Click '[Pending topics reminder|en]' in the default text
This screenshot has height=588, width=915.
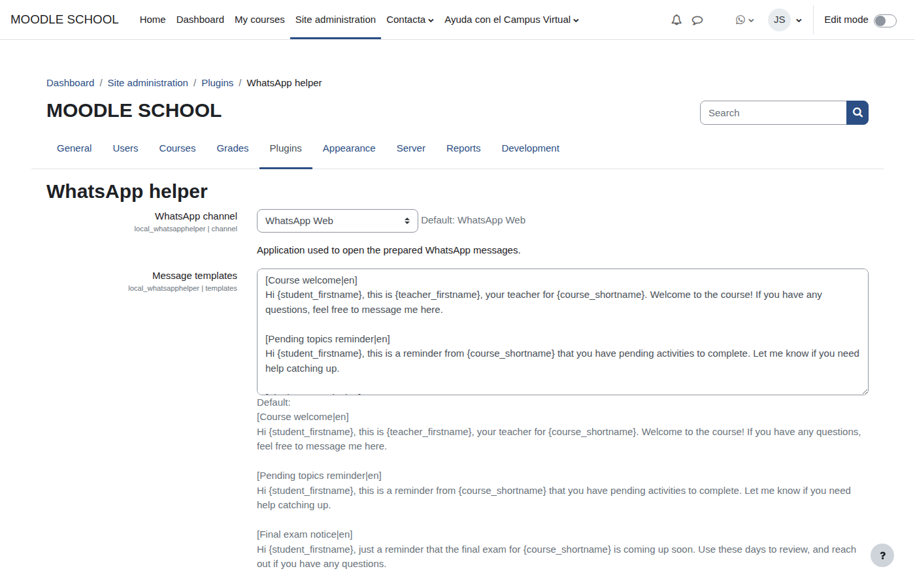[x=319, y=476]
